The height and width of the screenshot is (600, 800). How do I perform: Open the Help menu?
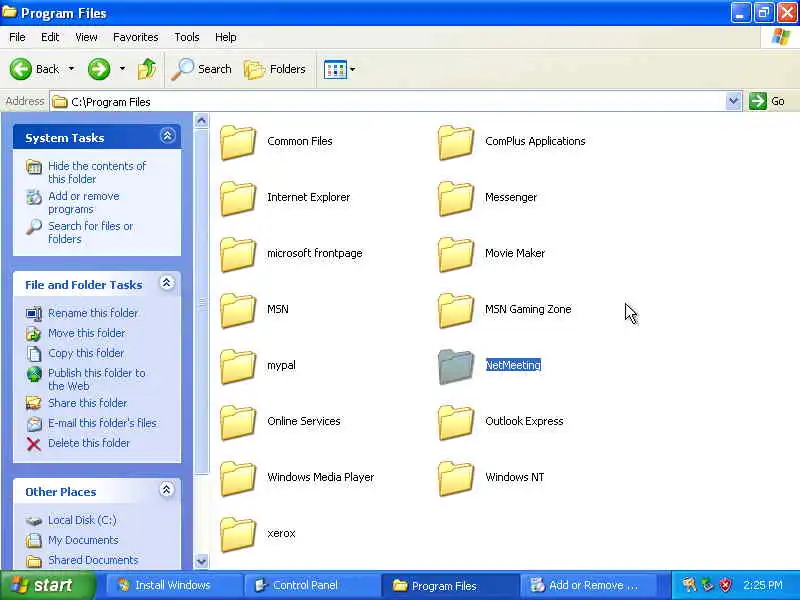pyautogui.click(x=226, y=37)
